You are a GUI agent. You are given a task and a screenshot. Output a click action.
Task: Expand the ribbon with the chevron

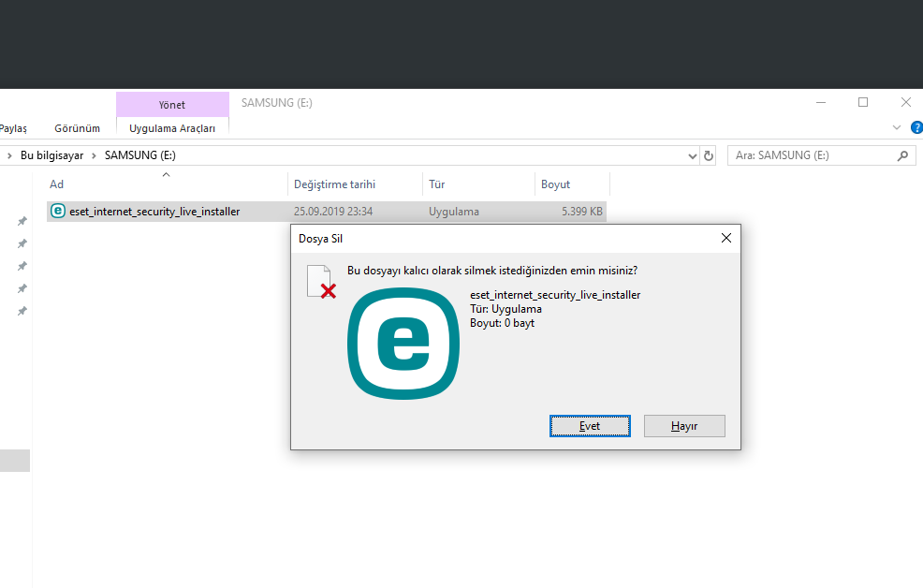coord(897,127)
